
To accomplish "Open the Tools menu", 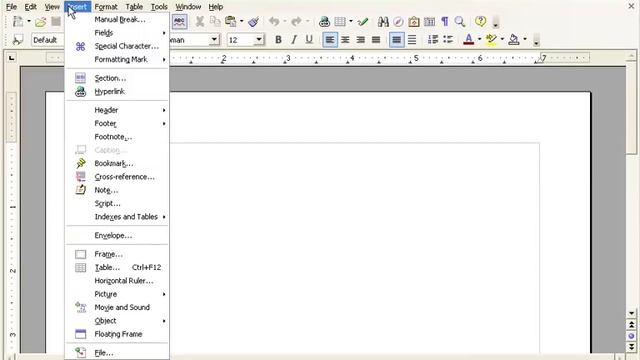I will pos(159,7).
